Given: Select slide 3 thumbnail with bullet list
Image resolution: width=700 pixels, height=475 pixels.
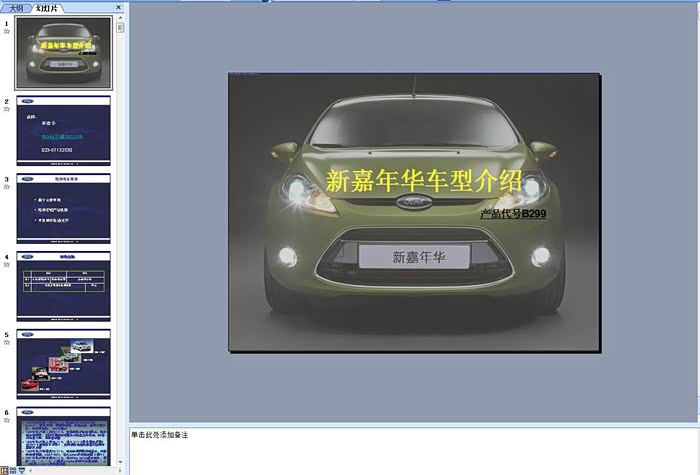Looking at the screenshot, I should 63,208.
